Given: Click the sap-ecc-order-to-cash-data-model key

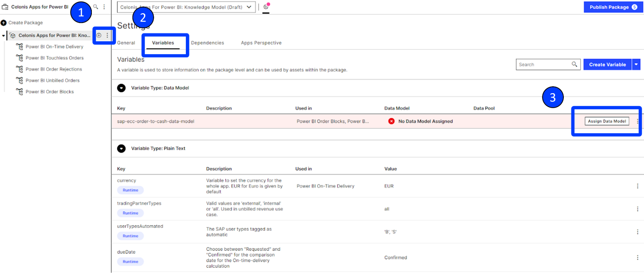Looking at the screenshot, I should [x=156, y=121].
